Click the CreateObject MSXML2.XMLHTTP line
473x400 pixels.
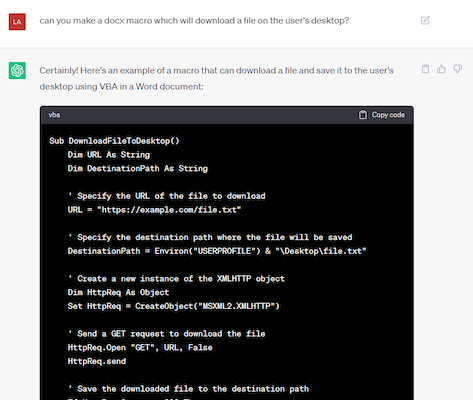tap(173, 306)
